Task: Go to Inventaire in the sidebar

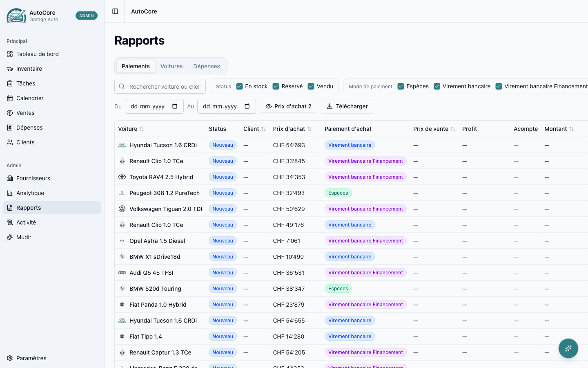Action: pos(29,69)
